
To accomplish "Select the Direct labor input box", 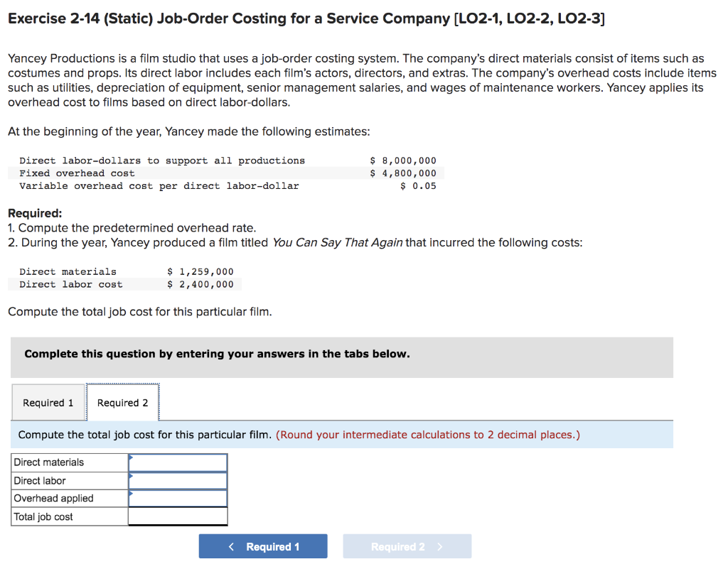I will coord(178,480).
